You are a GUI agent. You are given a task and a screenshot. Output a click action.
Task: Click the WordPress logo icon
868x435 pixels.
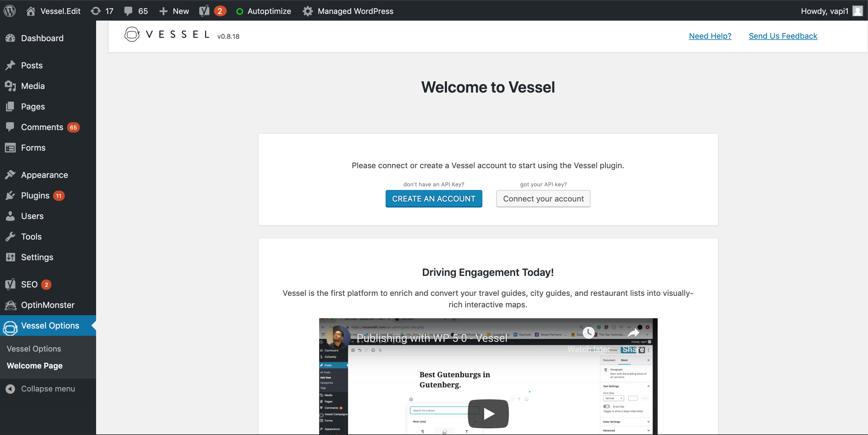pos(10,11)
